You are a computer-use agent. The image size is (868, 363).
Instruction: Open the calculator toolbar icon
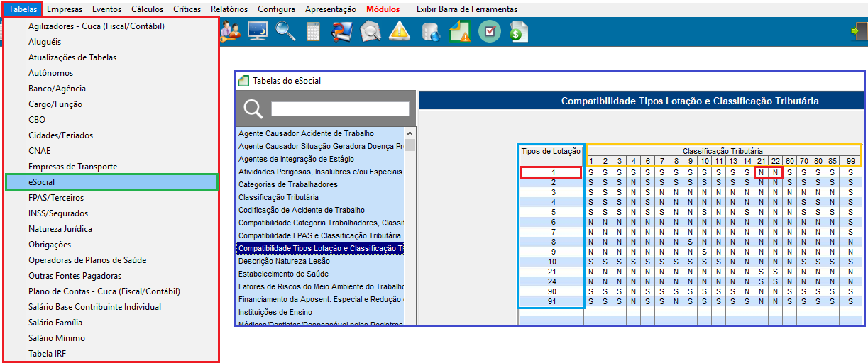click(x=313, y=32)
